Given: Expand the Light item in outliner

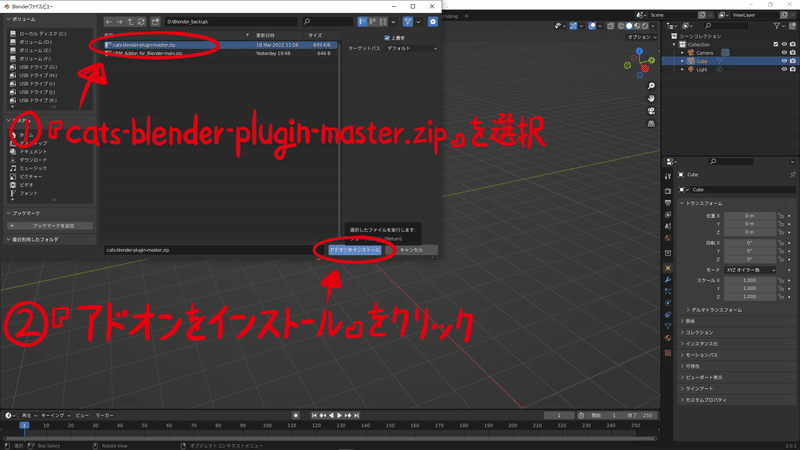Looking at the screenshot, I should coord(682,69).
